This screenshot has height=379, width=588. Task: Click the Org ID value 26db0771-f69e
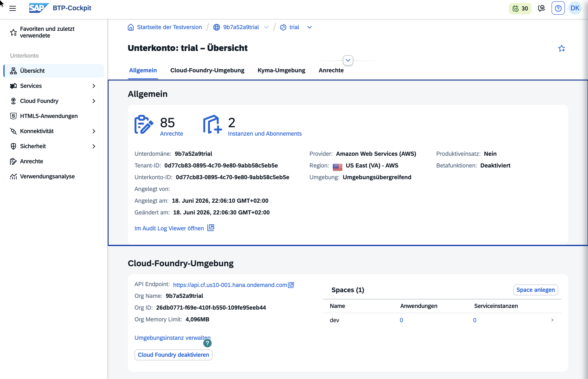tap(211, 308)
